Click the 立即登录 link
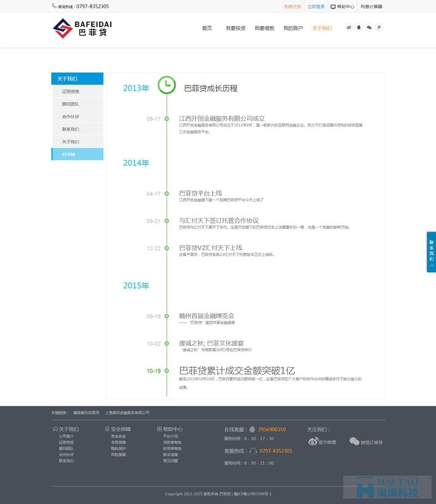Viewport: 436px width, 504px height. click(316, 7)
